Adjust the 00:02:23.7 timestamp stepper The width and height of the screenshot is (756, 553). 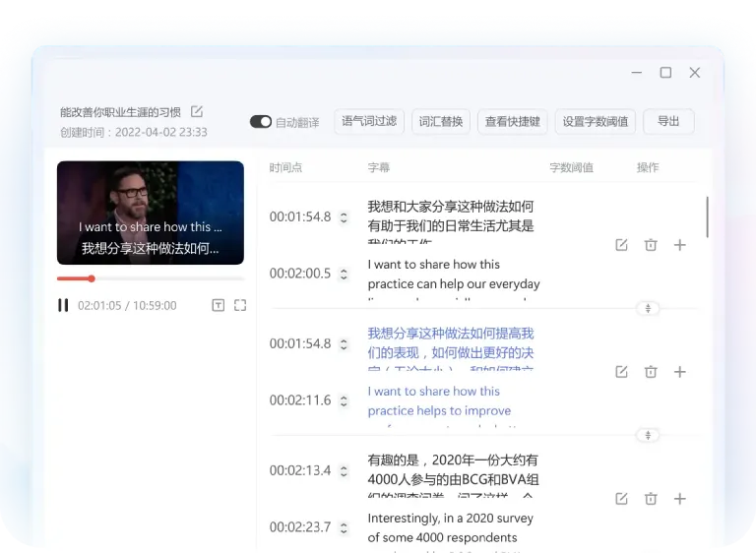pyautogui.click(x=344, y=528)
